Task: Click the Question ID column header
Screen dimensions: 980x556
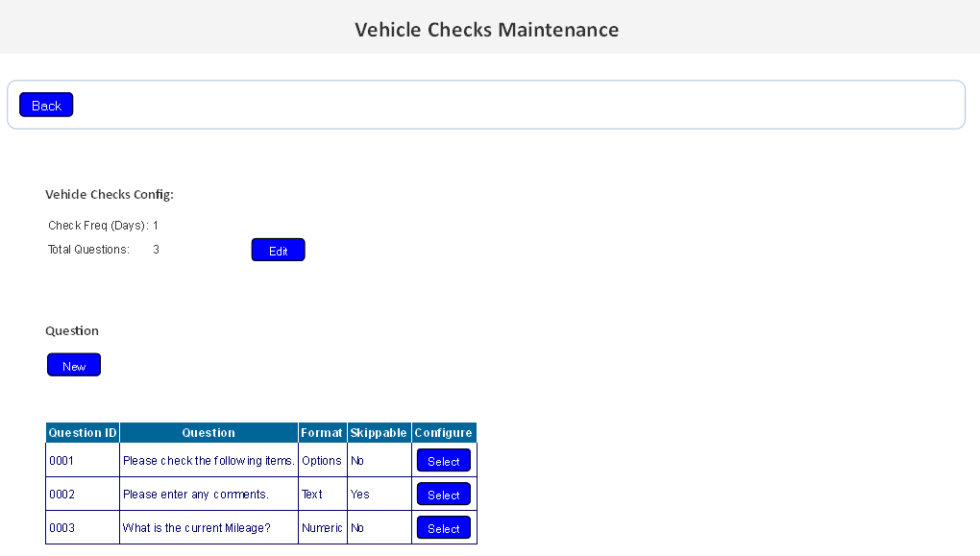Action: click(83, 432)
